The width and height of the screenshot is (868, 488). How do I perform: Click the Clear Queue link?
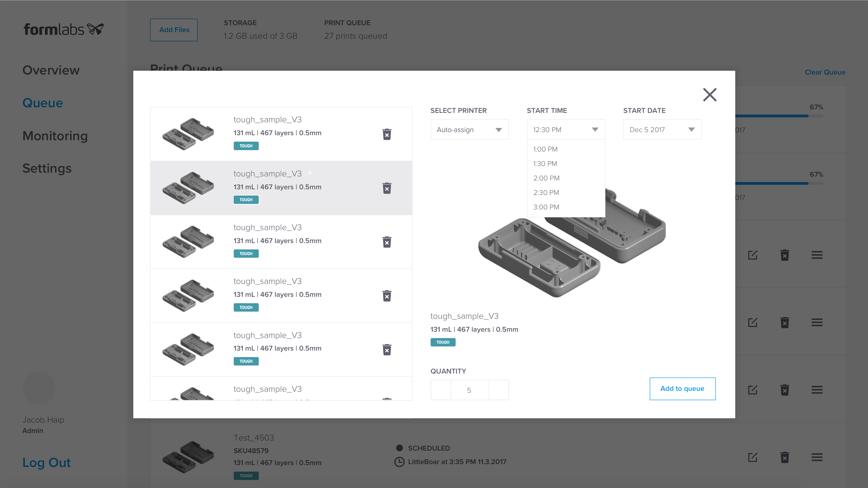[x=825, y=72]
